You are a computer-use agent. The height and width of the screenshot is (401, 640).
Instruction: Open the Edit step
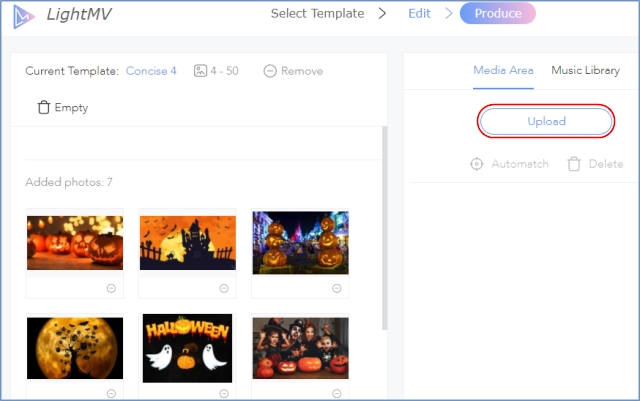tap(419, 13)
